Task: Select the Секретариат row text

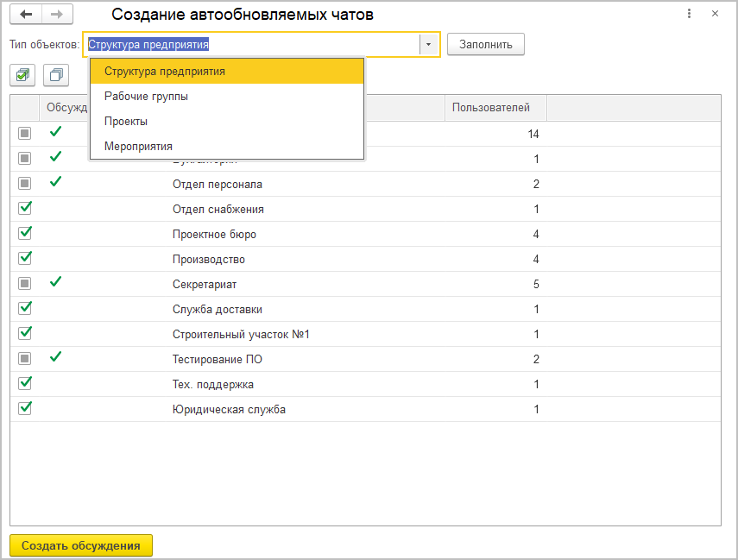Action: click(205, 284)
